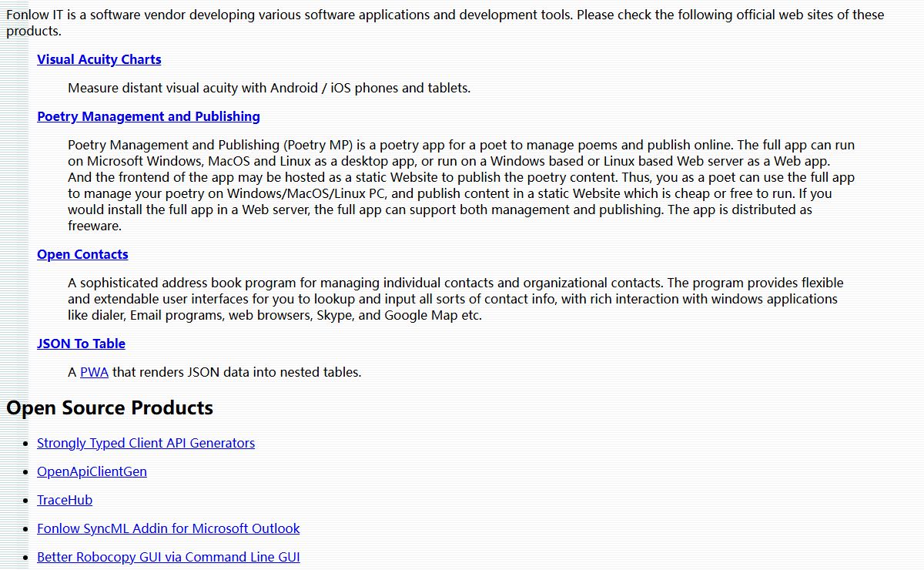Click the PWA hyperlink
This screenshot has height=570, width=924.
[94, 372]
